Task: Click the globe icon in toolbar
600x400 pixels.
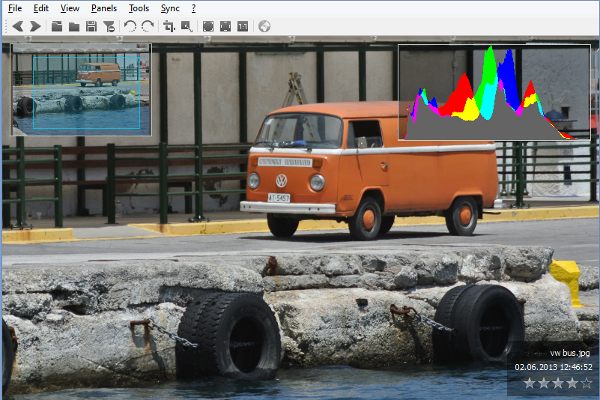Action: (264, 26)
